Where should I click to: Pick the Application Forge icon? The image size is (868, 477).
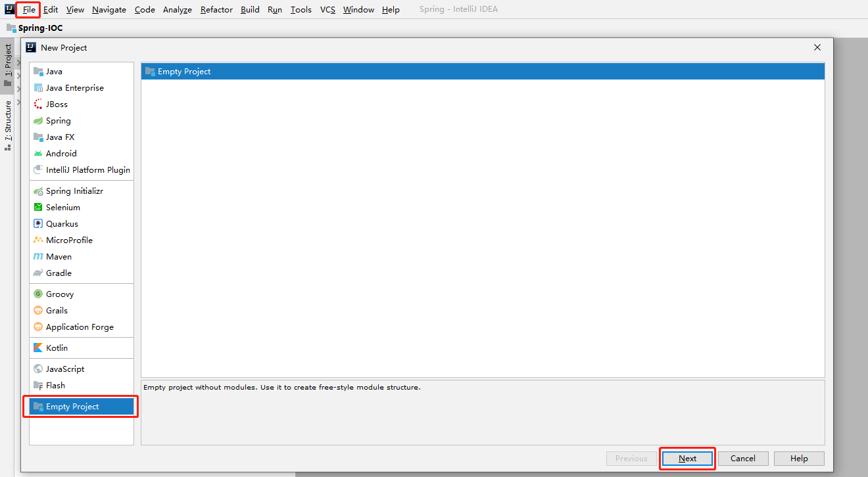click(38, 327)
